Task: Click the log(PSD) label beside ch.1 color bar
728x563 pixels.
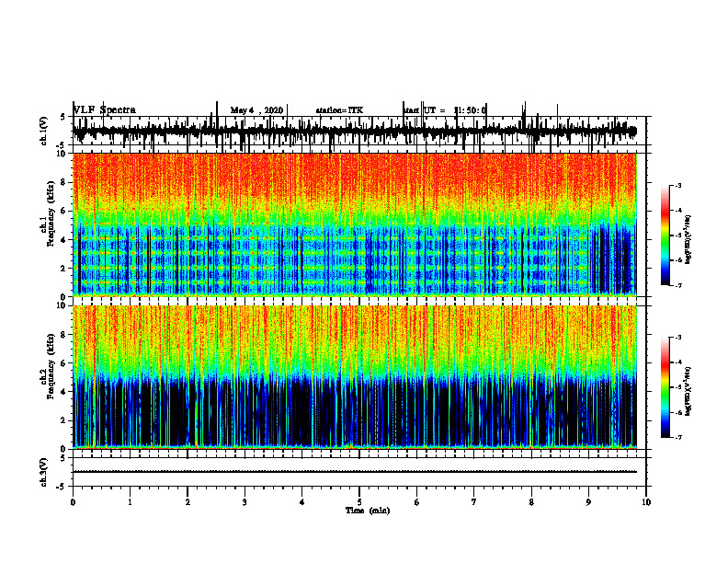Action: pos(688,239)
